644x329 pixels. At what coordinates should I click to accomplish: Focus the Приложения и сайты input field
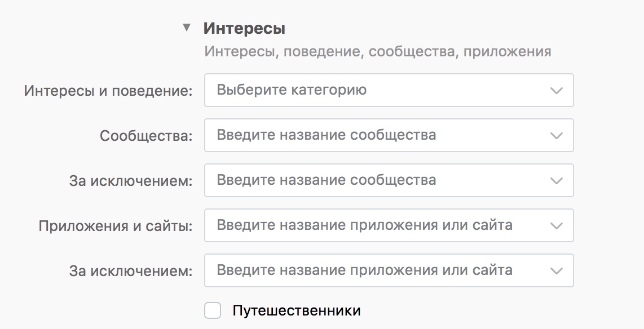(x=372, y=225)
